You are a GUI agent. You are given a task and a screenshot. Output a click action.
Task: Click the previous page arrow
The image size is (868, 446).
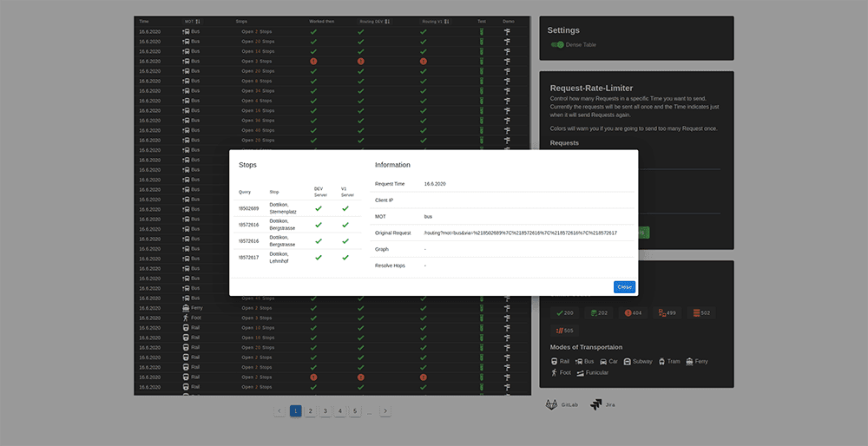click(x=279, y=411)
